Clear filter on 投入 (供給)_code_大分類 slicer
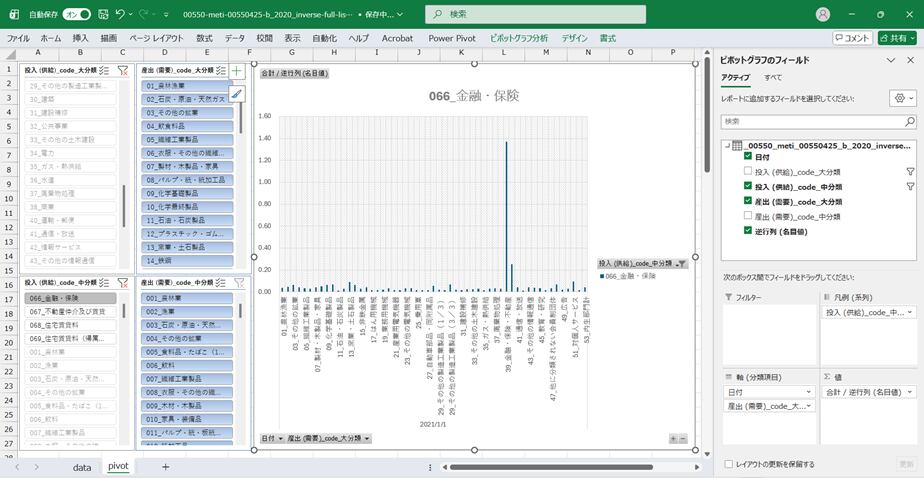The height and width of the screenshot is (478, 924). [x=123, y=70]
